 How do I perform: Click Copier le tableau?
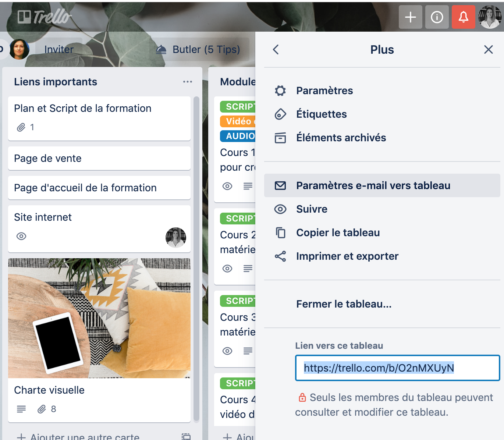point(338,233)
